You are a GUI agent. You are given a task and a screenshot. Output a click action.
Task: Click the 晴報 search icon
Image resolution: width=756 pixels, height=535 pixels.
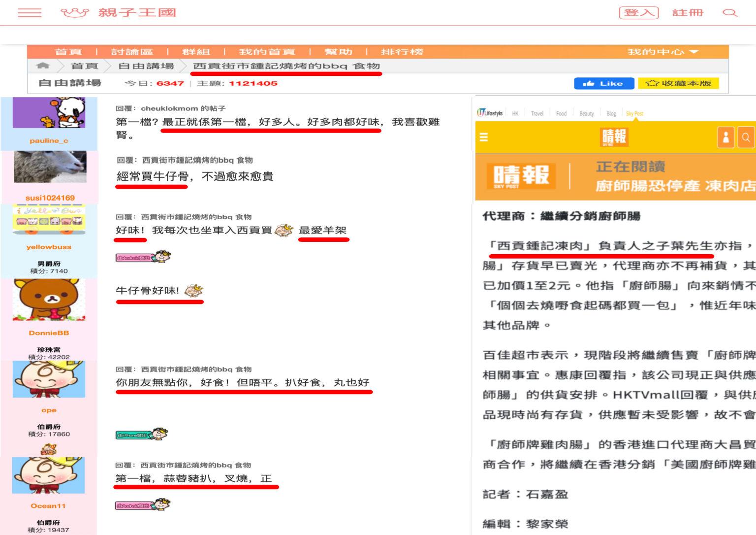(746, 137)
